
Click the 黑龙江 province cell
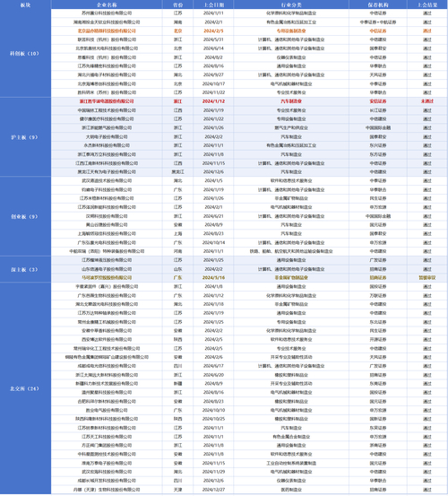[x=178, y=172]
